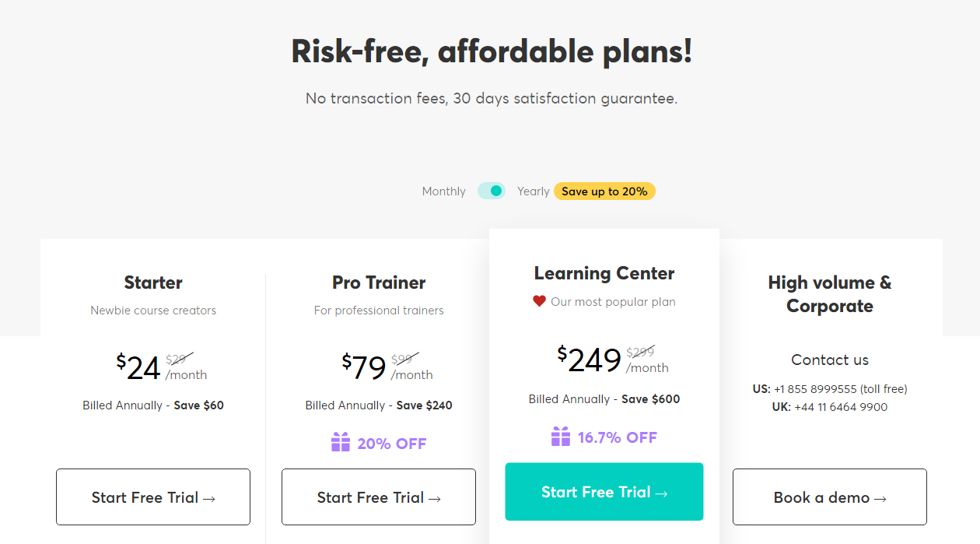The height and width of the screenshot is (544, 980).
Task: Click the arrow in Book a demo button
Action: click(x=882, y=497)
